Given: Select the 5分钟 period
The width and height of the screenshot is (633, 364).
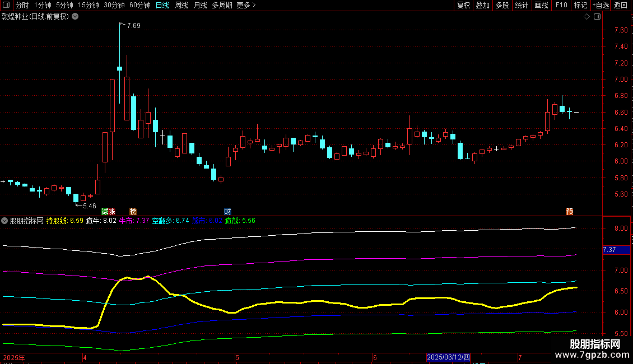Looking at the screenshot, I should pos(64,5).
